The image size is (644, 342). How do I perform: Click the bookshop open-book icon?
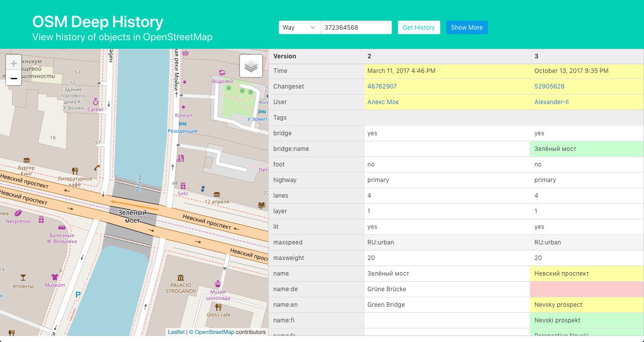coord(261,205)
